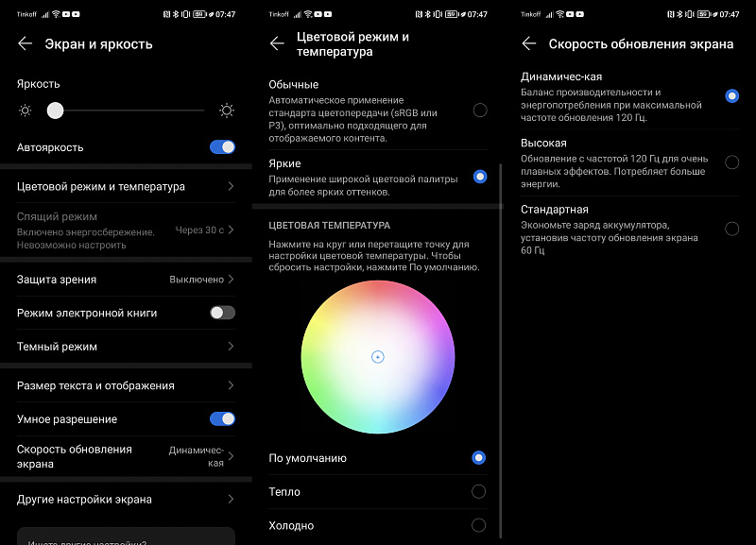This screenshot has width=756, height=545.
Task: Tap NFC icon in third screen status bar
Action: click(x=671, y=14)
